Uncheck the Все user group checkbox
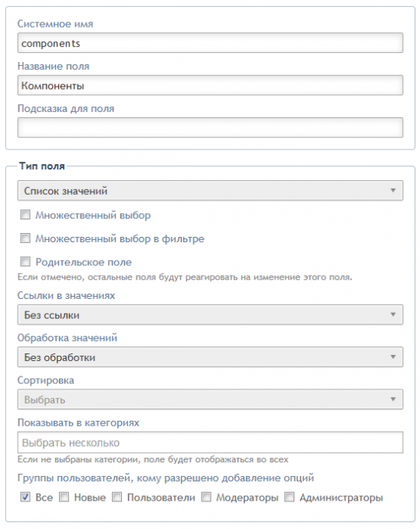Viewport: 420px width, 529px height. pyautogui.click(x=25, y=497)
